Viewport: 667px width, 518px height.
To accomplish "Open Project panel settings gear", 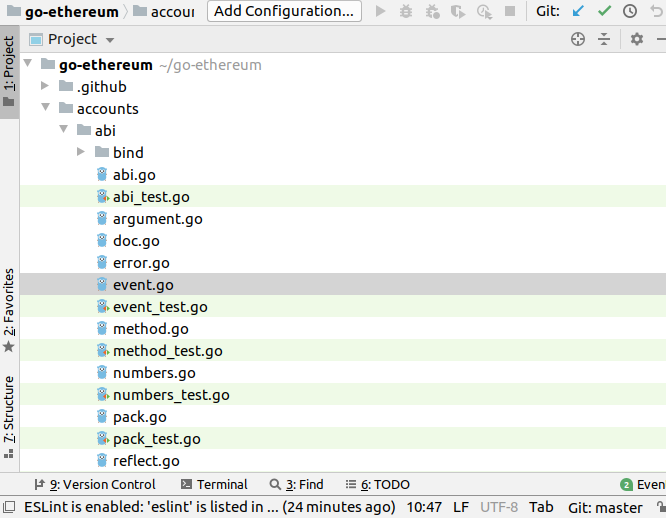I will coord(637,39).
